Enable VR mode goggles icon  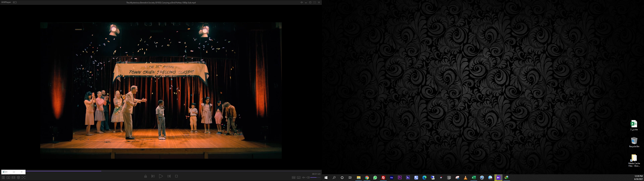point(13,177)
